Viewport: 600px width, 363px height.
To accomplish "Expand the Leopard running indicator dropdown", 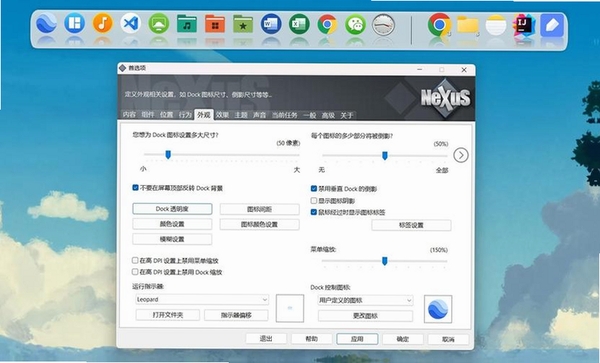I will pyautogui.click(x=202, y=300).
